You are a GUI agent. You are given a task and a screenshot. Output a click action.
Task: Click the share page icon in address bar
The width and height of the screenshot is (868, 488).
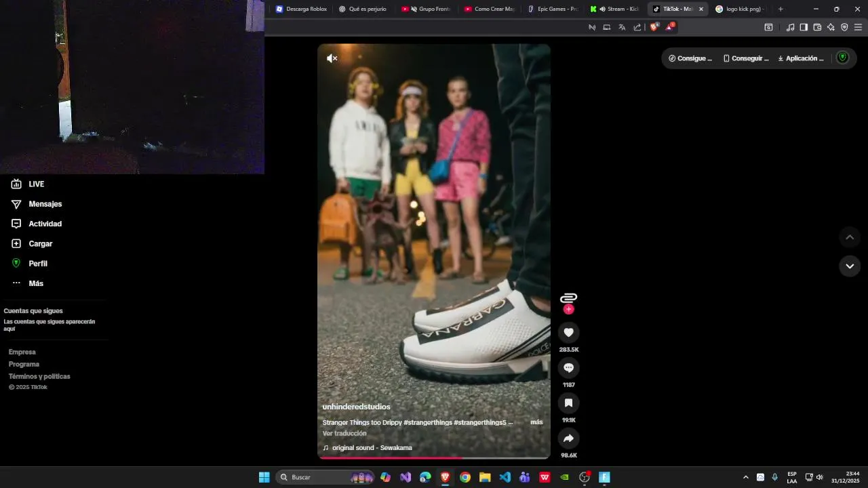pyautogui.click(x=637, y=27)
